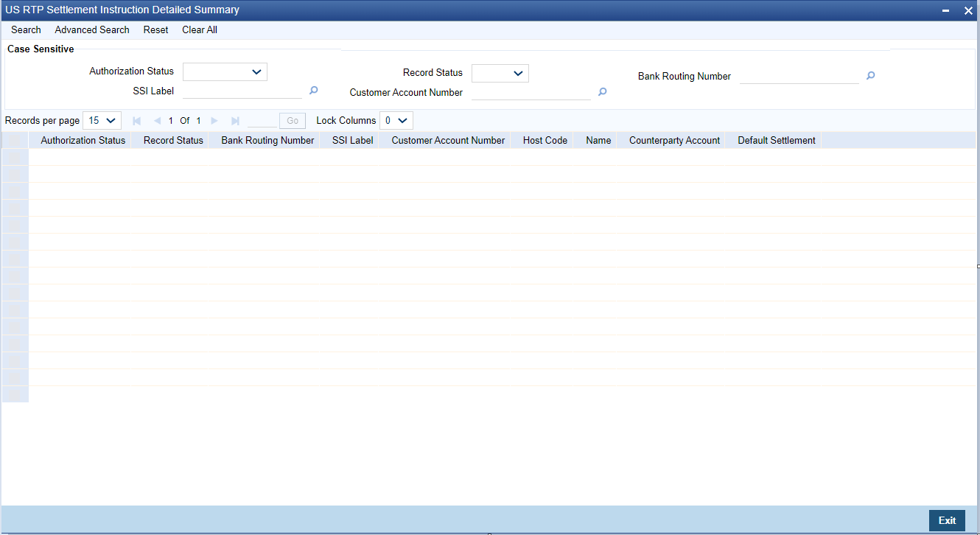Click the Host Code column header

(x=545, y=140)
